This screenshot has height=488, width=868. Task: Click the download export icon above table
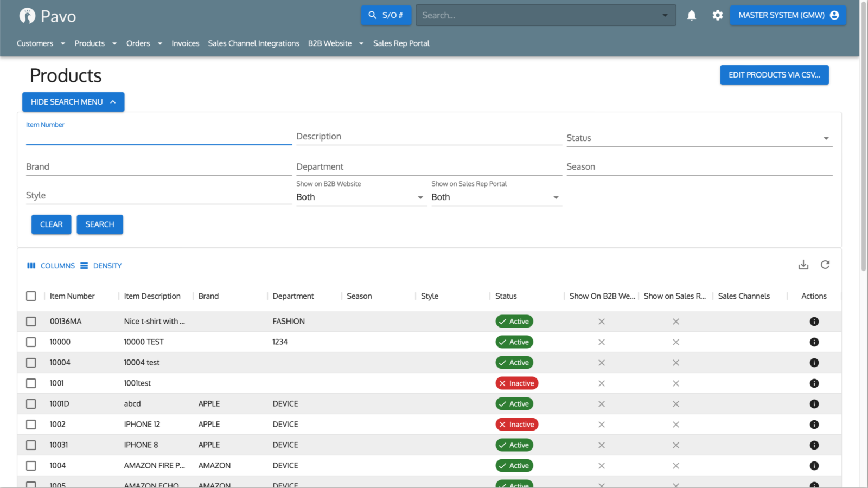coord(803,265)
